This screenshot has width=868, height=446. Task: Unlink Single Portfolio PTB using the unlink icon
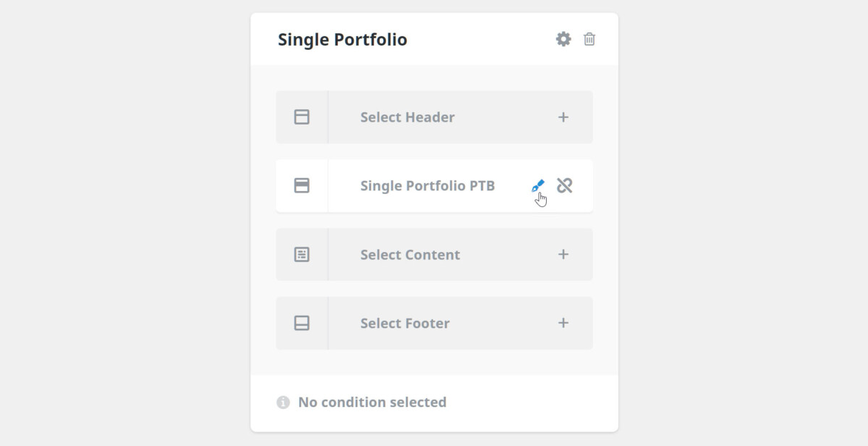pyautogui.click(x=566, y=185)
